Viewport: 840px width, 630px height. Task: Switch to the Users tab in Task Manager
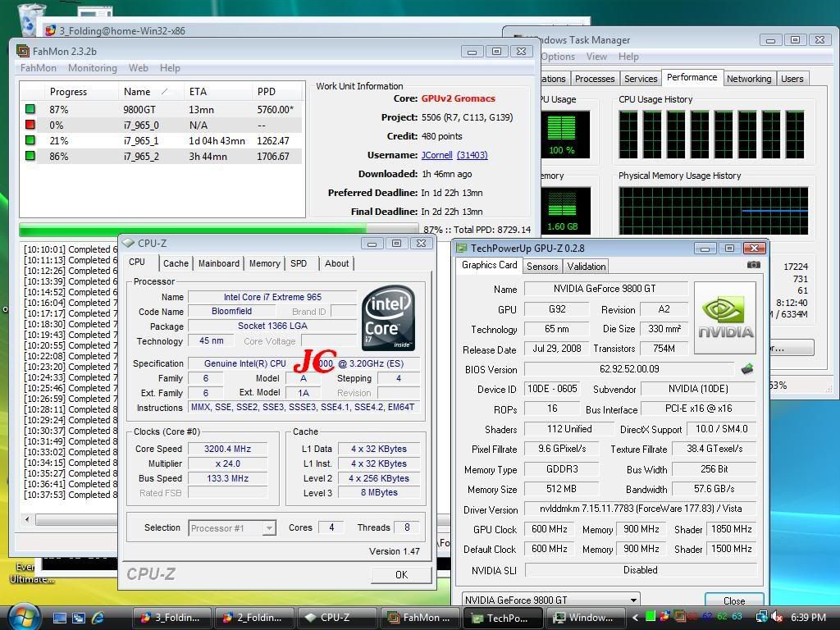click(792, 79)
